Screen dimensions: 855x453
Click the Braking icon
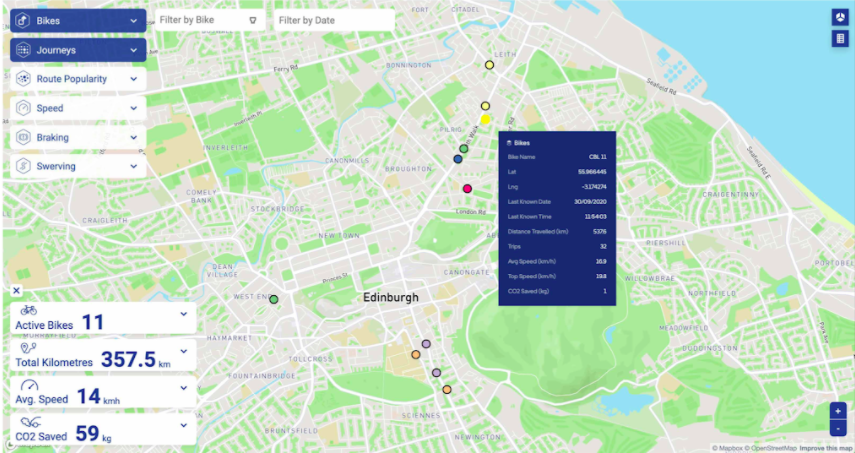23,137
